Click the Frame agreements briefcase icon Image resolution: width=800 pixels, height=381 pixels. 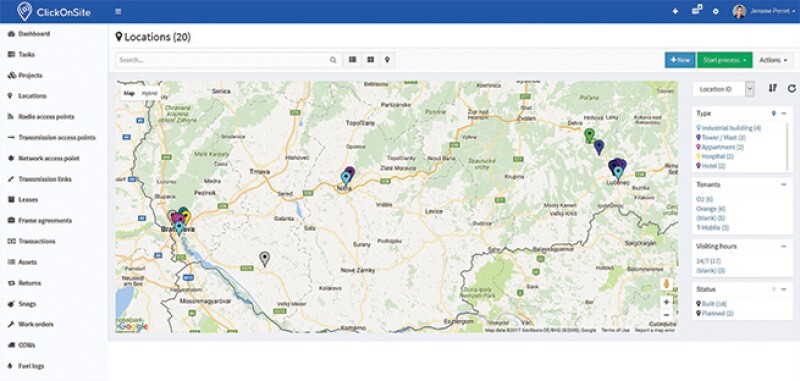11,220
